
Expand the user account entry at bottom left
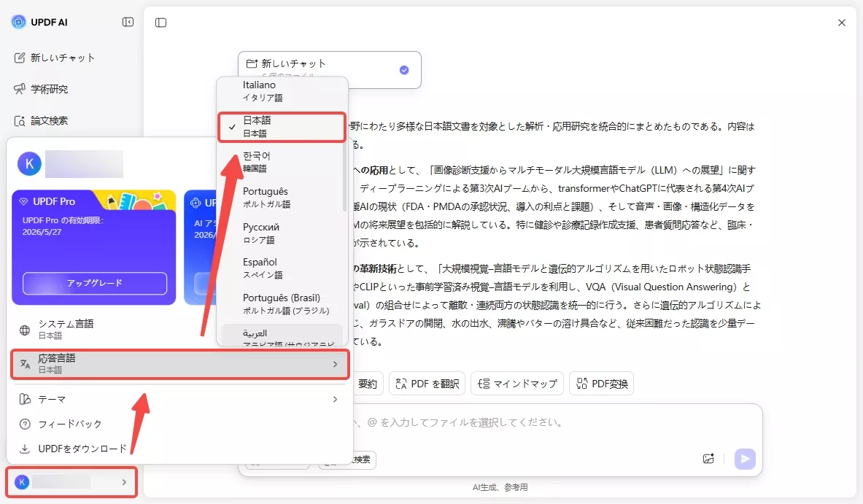(71, 482)
